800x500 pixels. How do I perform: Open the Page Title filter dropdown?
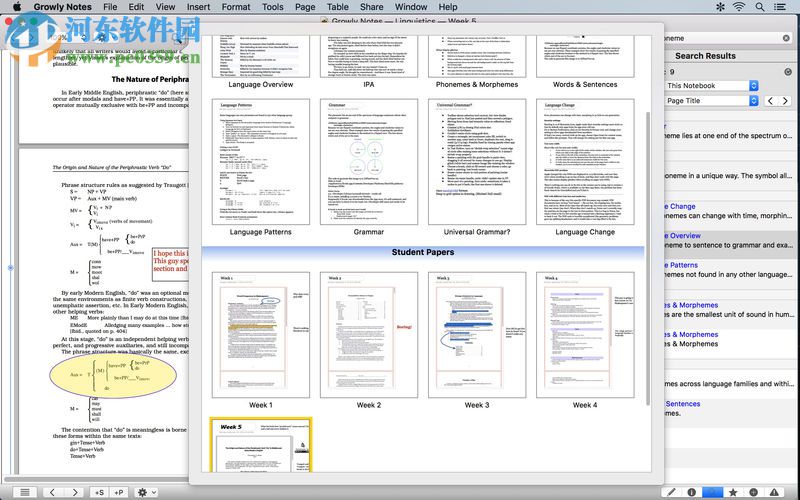tap(712, 101)
